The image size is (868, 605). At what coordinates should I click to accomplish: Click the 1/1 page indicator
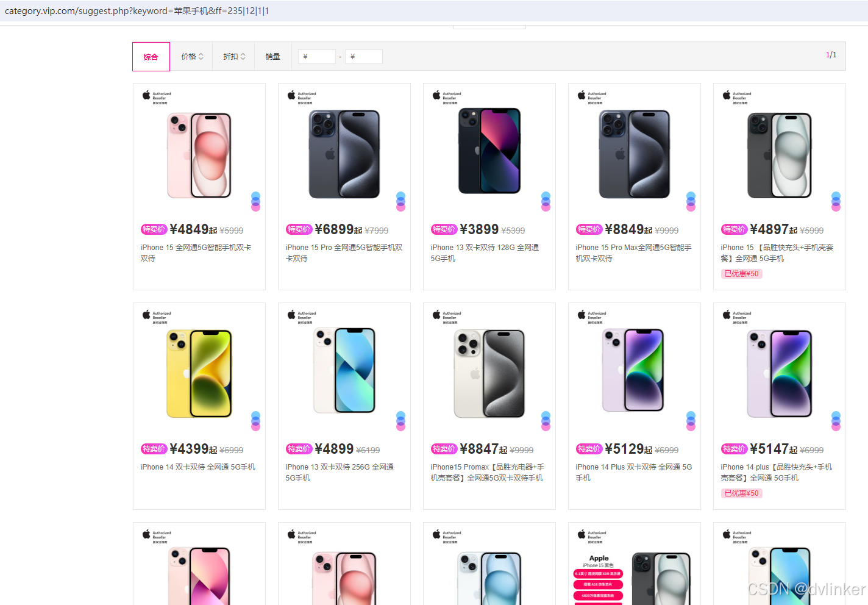pos(831,55)
